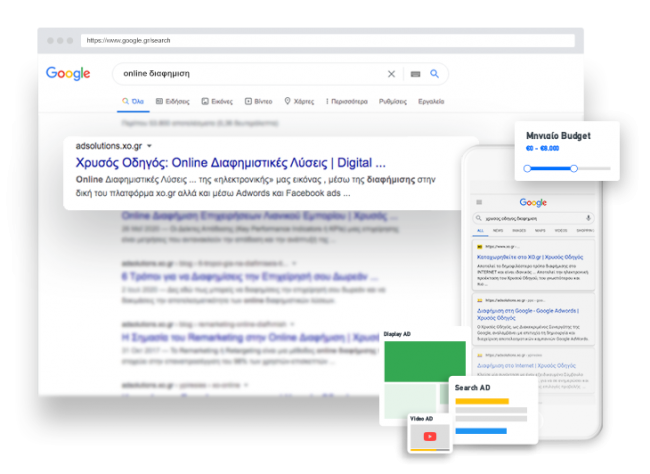Select the VIDEOS tab on the phone
Image resolution: width=650 pixels, height=474 pixels.
pyautogui.click(x=561, y=231)
